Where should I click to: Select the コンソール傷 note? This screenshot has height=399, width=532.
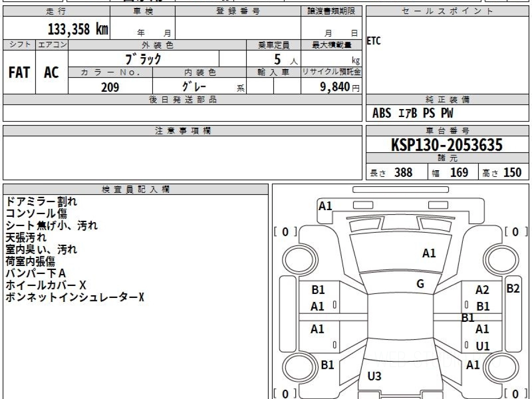pos(36,213)
